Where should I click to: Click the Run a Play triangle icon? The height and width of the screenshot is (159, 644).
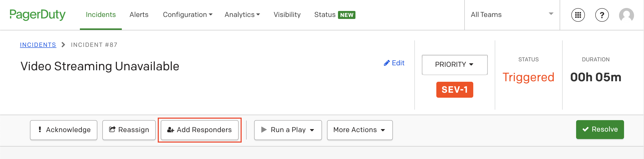264,130
